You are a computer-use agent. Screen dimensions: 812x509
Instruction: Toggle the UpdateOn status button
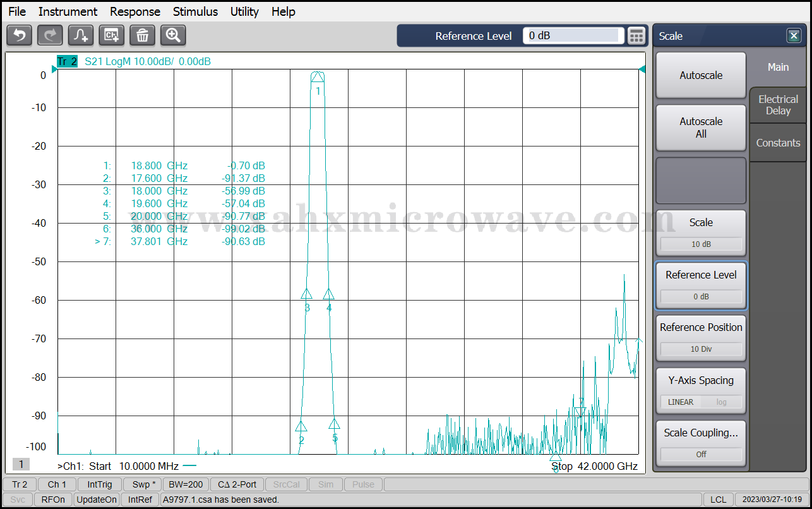[96, 500]
